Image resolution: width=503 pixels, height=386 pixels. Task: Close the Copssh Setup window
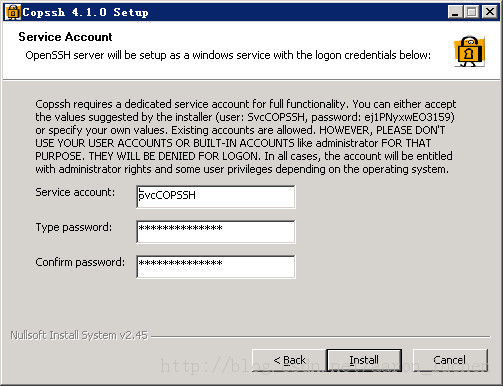point(490,12)
